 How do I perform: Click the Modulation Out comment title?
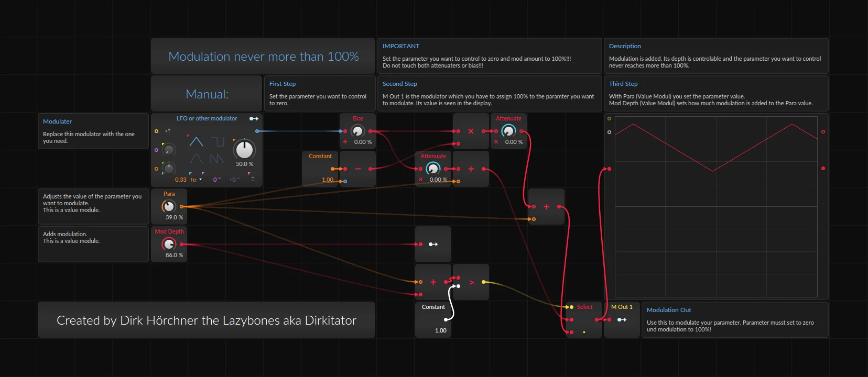[669, 310]
